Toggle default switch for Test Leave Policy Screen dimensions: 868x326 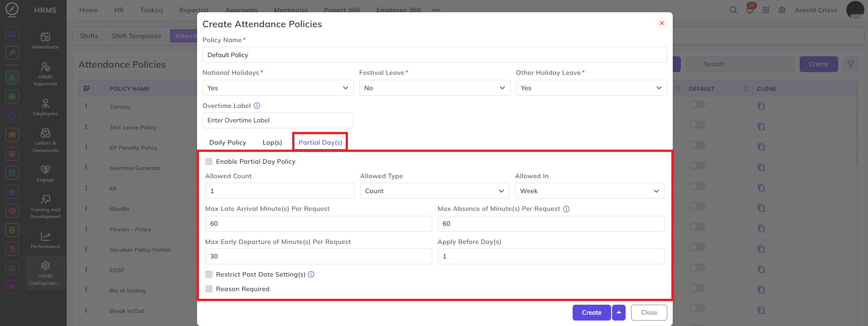tap(697, 125)
